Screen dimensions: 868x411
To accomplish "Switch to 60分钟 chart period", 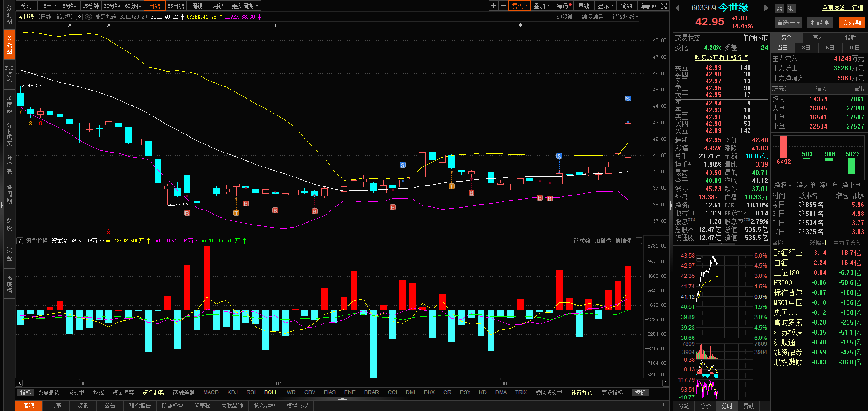I will pyautogui.click(x=133, y=6).
